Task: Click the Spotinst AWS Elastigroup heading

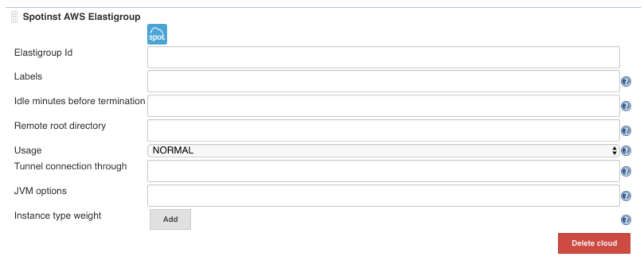Action: click(81, 17)
